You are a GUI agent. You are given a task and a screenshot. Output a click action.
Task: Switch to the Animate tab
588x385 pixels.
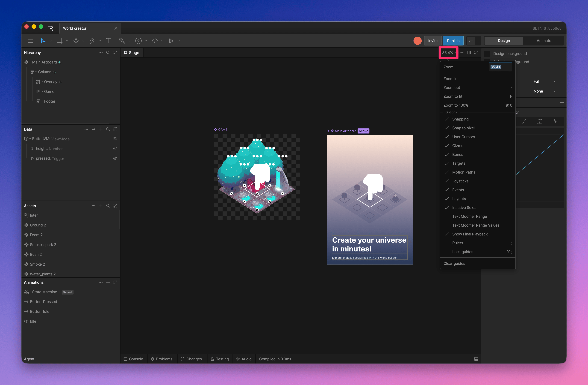(544, 41)
